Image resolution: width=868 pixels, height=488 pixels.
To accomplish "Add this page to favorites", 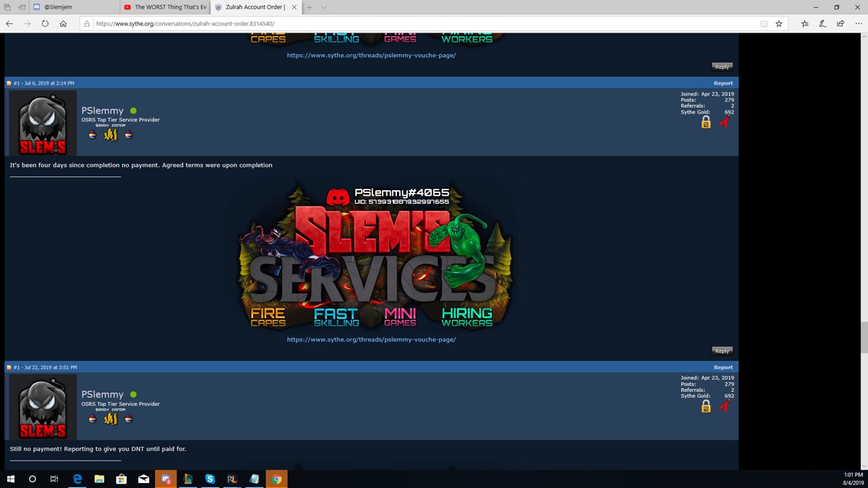I will pos(779,24).
